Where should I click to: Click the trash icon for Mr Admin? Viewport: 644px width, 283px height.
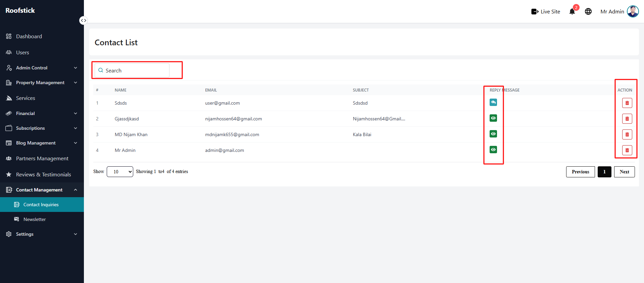(x=627, y=150)
